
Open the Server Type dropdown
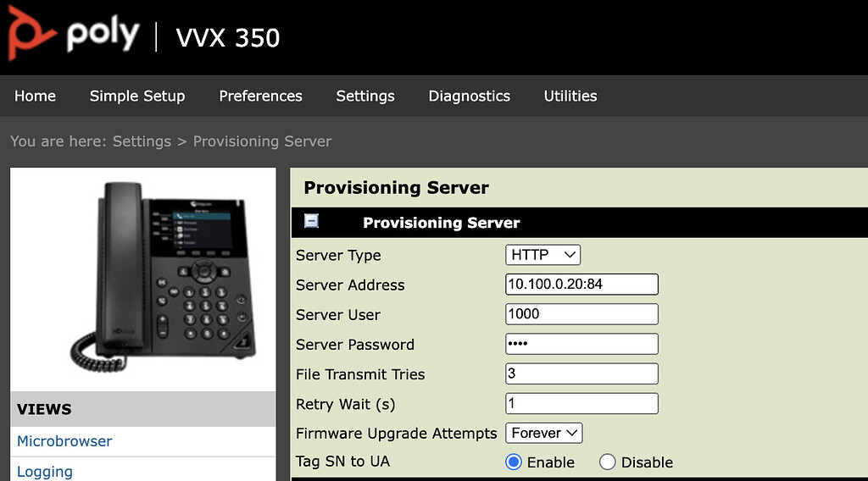[x=543, y=255]
